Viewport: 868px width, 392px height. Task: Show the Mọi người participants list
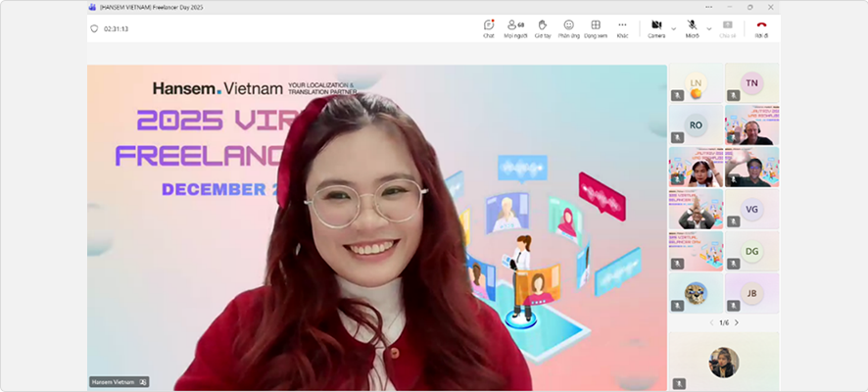click(514, 27)
